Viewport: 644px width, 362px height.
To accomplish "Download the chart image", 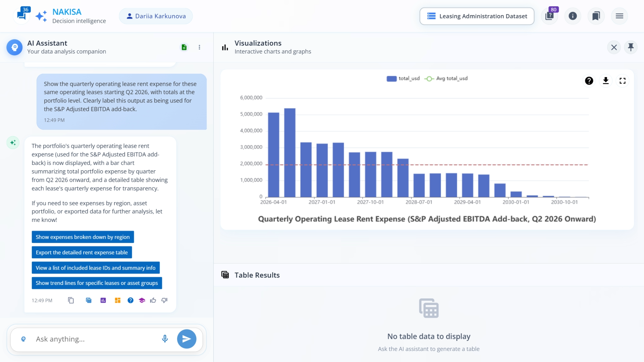I will (x=606, y=81).
